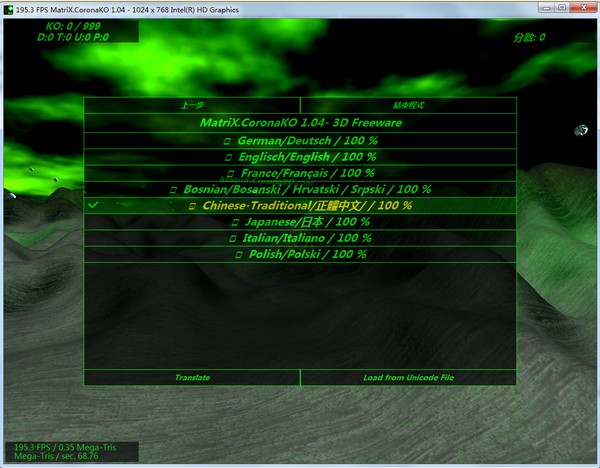
Task: Click the small box icon before Japanese
Action: click(x=235, y=222)
